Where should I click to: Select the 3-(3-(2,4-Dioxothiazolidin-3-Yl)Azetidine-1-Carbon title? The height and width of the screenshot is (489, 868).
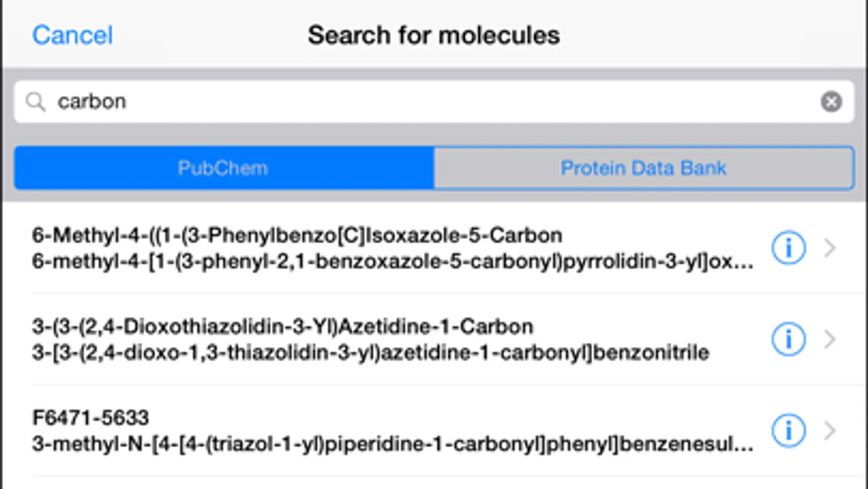click(x=282, y=327)
